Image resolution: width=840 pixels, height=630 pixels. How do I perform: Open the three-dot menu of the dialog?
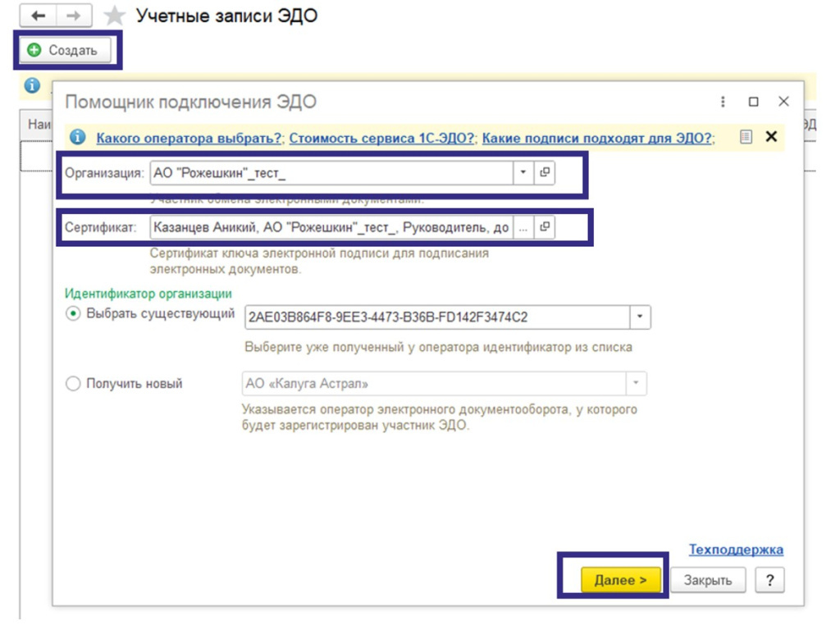(x=723, y=102)
